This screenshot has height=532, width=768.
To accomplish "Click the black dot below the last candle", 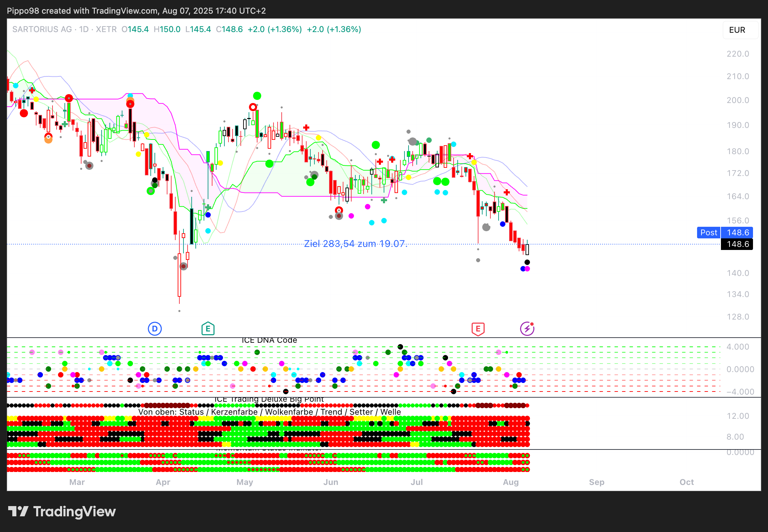I will click(x=527, y=262).
